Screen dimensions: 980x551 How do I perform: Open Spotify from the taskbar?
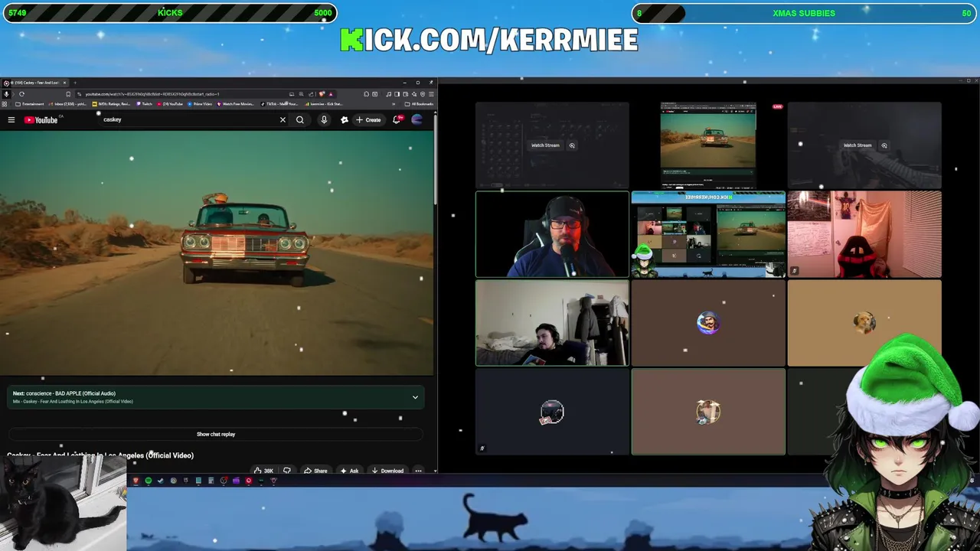pyautogui.click(x=149, y=481)
